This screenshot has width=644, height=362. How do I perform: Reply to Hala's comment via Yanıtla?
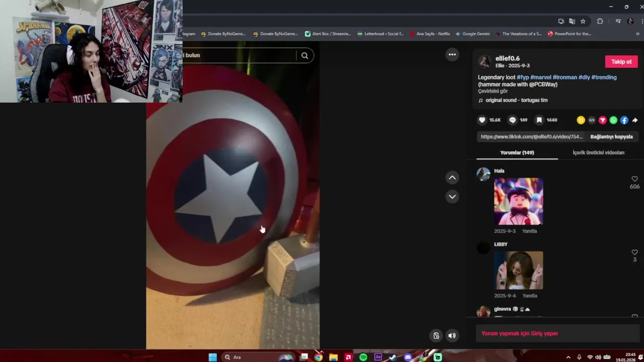click(x=529, y=231)
